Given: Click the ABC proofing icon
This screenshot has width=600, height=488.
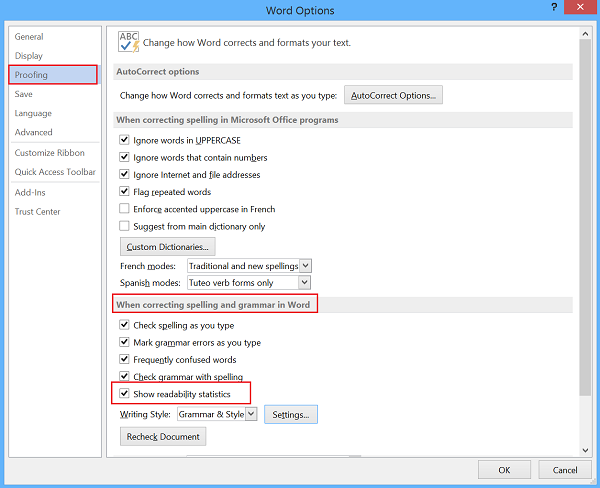Looking at the screenshot, I should click(x=129, y=42).
